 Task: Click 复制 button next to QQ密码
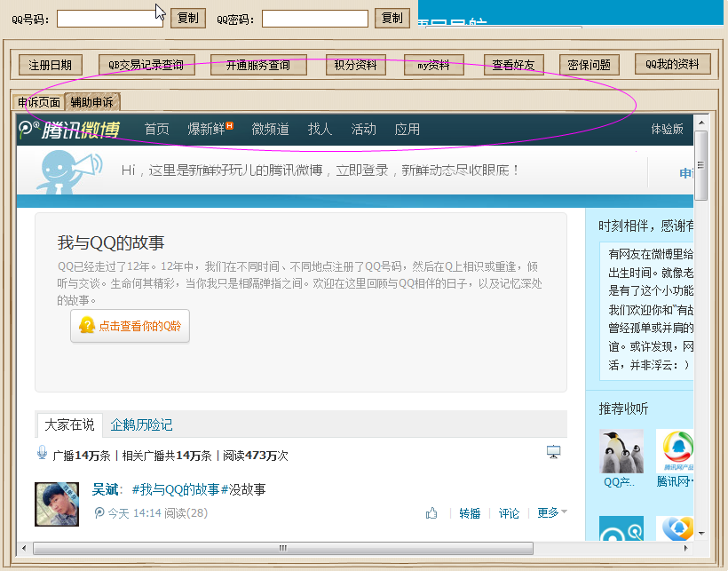pyautogui.click(x=392, y=18)
